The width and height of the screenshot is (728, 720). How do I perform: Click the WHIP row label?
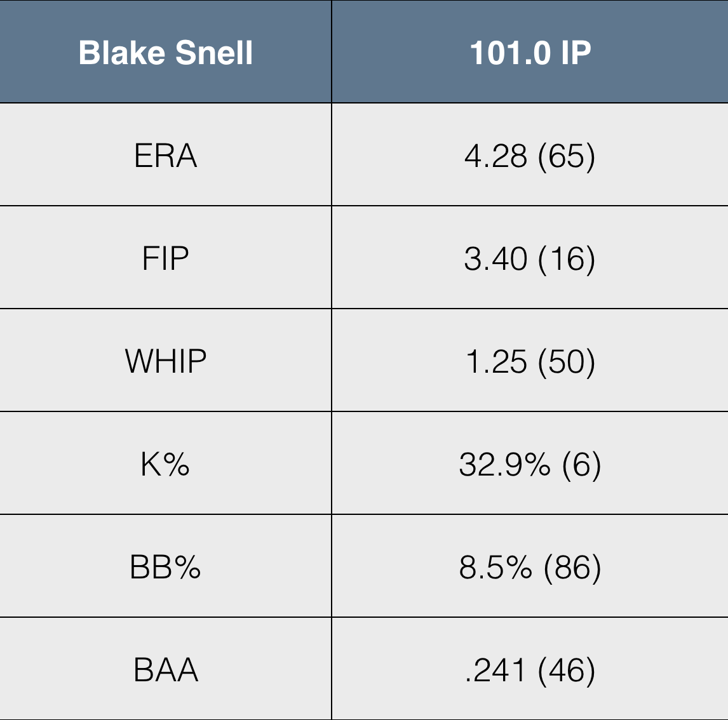tap(166, 361)
